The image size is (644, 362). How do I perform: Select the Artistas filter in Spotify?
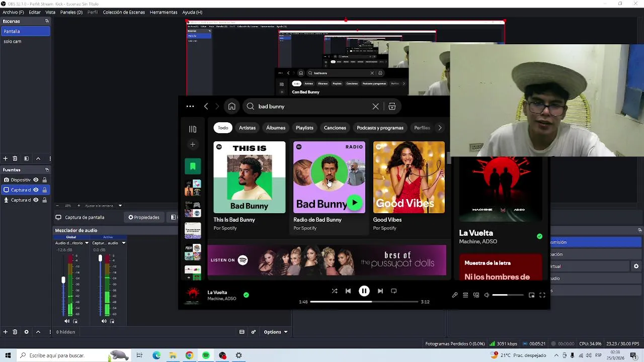[x=247, y=128]
